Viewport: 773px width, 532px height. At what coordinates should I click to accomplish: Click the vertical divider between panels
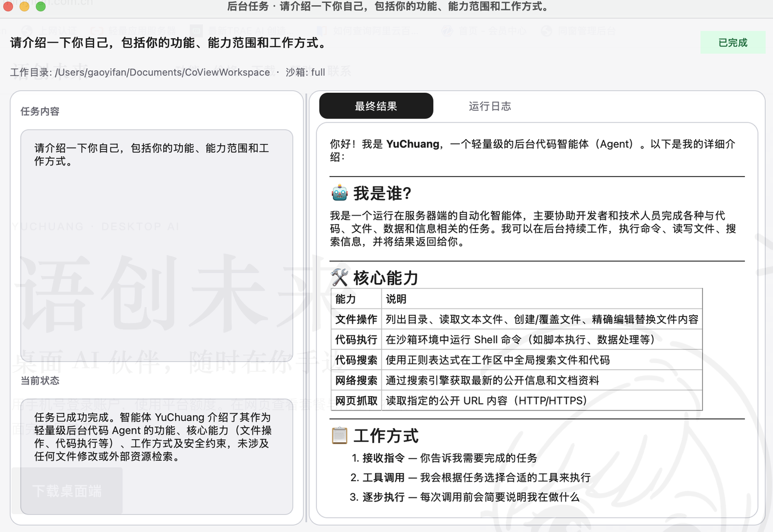(306, 307)
